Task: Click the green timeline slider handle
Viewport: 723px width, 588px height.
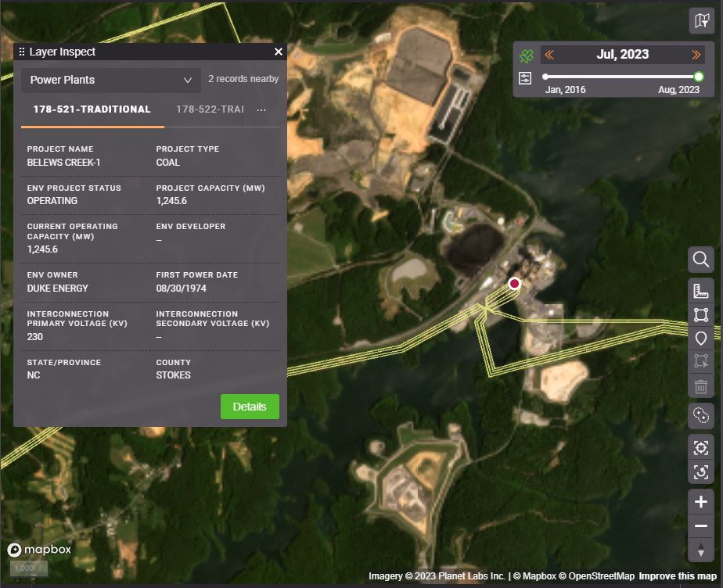Action: click(699, 77)
